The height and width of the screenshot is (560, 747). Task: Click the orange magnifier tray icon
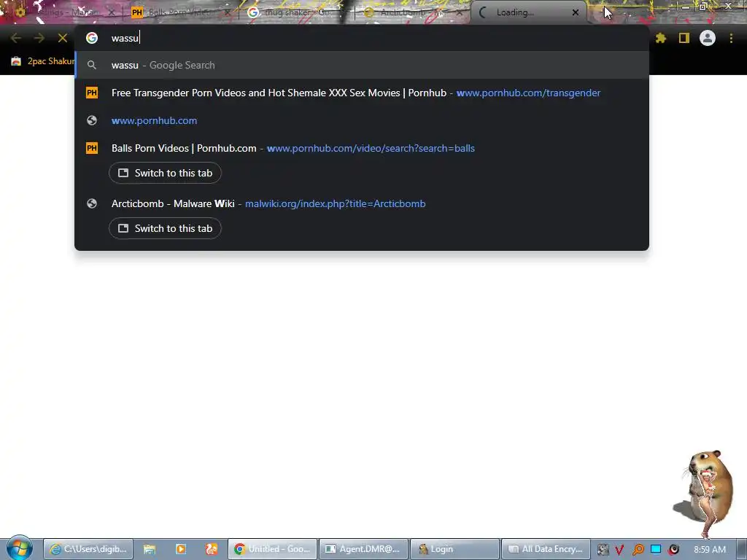(638, 550)
